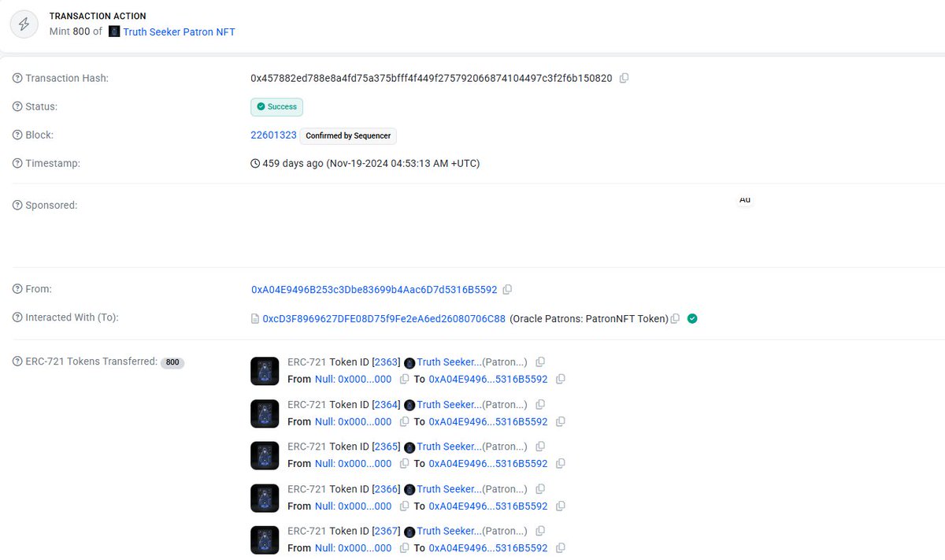
Task: Open To address 0xA04E9496...5316B5592 under Token ID 2365
Action: tap(488, 463)
